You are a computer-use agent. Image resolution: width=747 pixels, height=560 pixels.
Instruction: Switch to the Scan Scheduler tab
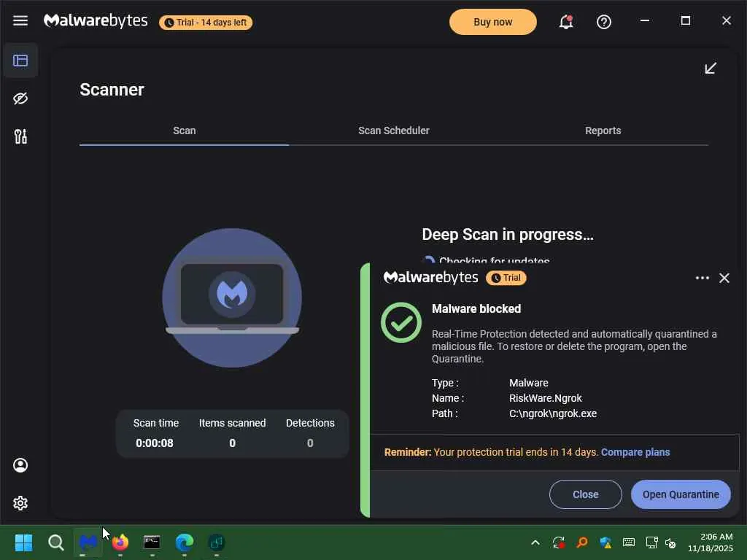click(x=393, y=131)
